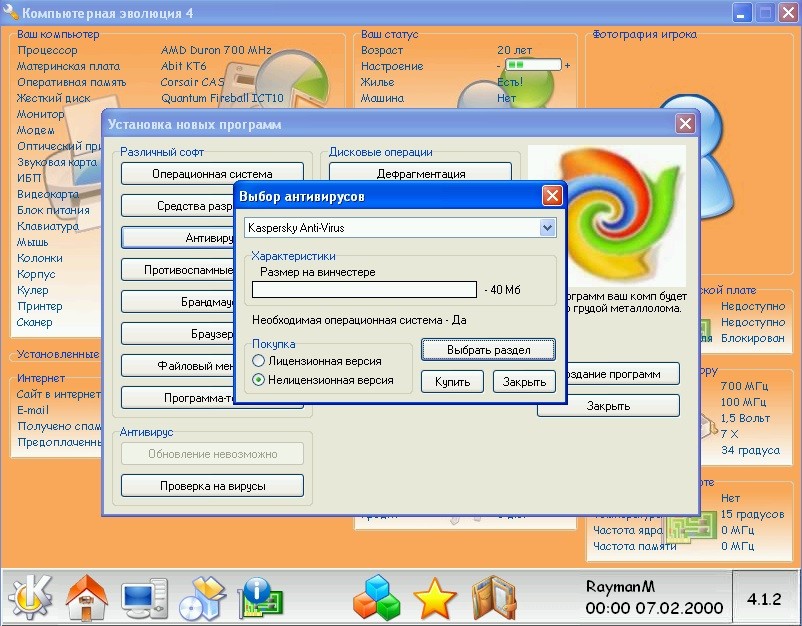
Task: Click the Кулер label
Action: coord(32,290)
